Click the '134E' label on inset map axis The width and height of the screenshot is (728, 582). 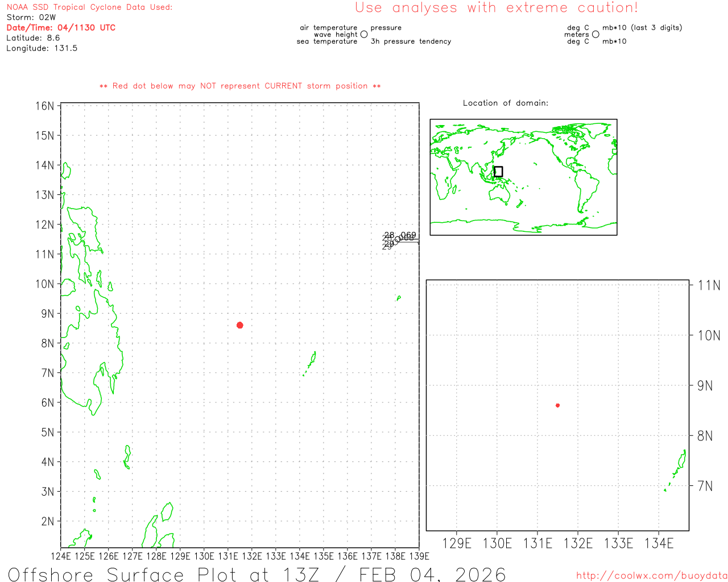coord(659,544)
